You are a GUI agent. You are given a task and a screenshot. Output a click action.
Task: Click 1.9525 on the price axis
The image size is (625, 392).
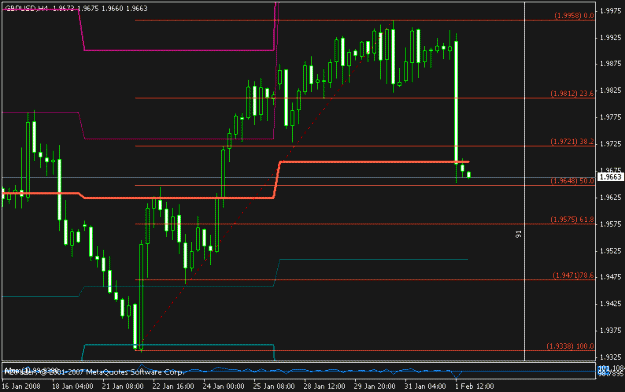[x=610, y=251]
